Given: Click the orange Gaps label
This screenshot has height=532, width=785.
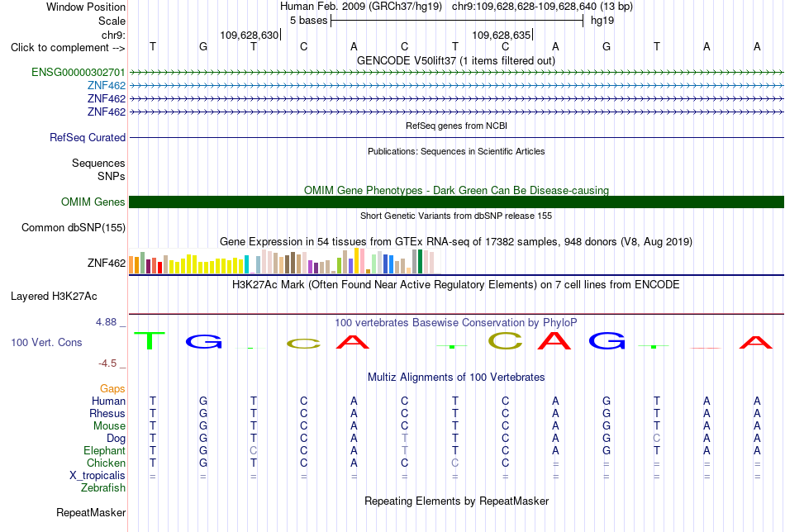Looking at the screenshot, I should [x=112, y=388].
